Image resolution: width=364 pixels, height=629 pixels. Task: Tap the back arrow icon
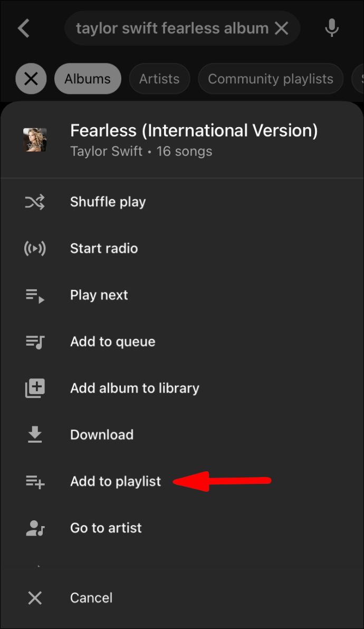click(24, 28)
